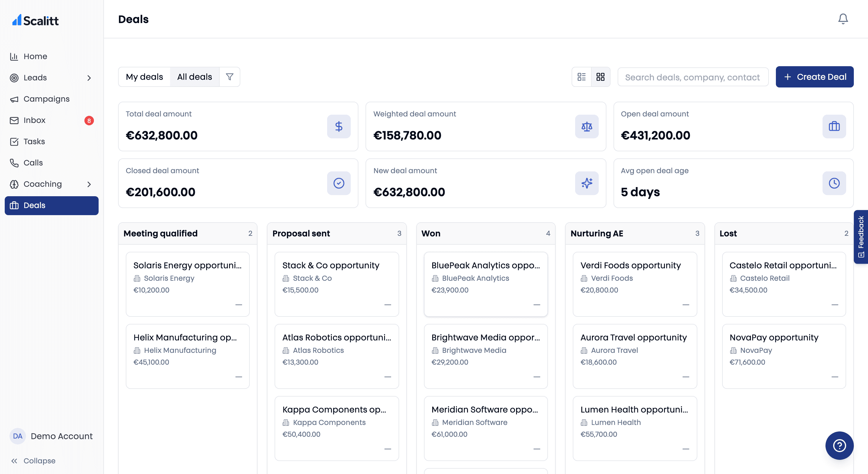Switch to the All deals tab
The height and width of the screenshot is (474, 868).
[195, 77]
